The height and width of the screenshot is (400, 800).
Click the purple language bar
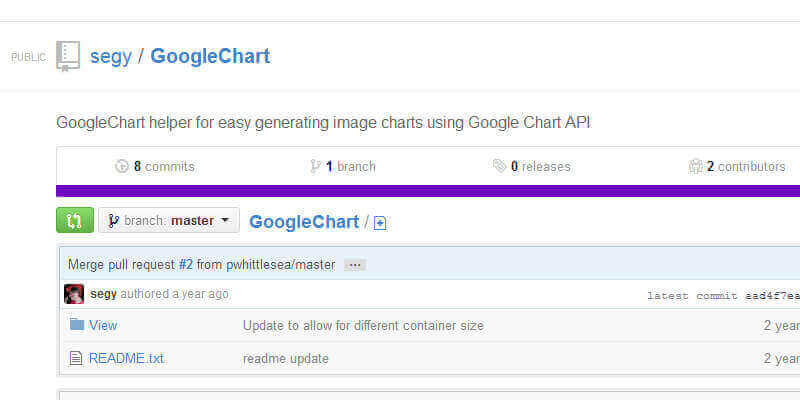pyautogui.click(x=428, y=190)
